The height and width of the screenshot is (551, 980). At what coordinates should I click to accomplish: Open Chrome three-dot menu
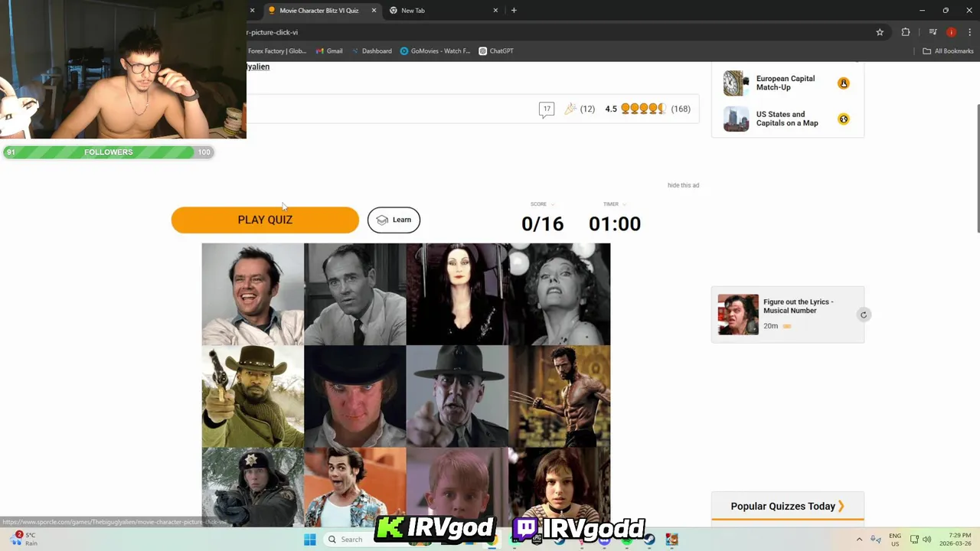point(969,32)
